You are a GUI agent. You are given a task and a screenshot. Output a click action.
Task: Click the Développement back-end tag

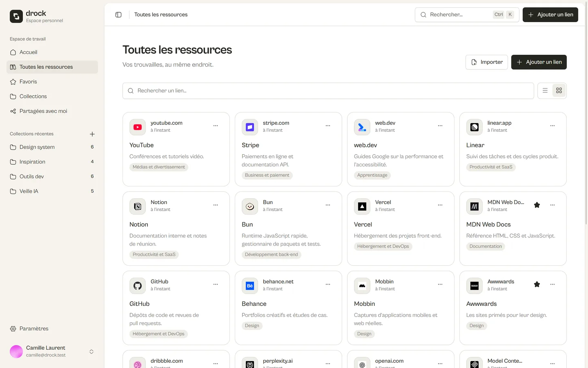point(272,255)
